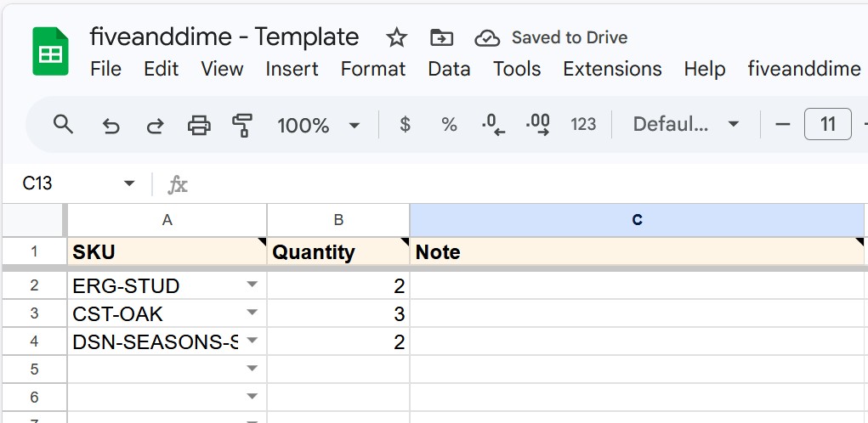Decrease decimal places
The image size is (868, 423).
click(493, 125)
